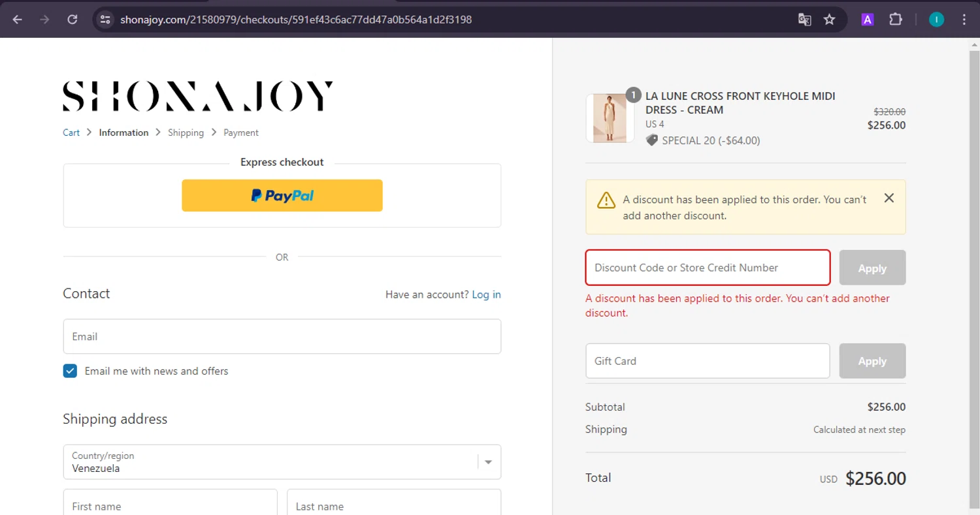
Task: Open the Country/region dropdown
Action: [282, 462]
